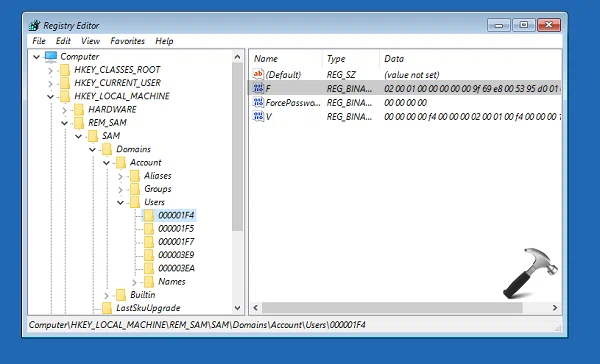Viewport: 600px width, 364px height.
Task: Click the address path in status bar
Action: [197, 325]
